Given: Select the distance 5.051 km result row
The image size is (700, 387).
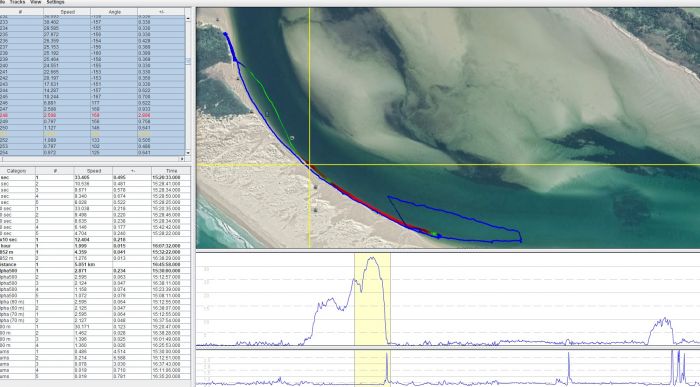Looking at the screenshot, I should [x=95, y=265].
